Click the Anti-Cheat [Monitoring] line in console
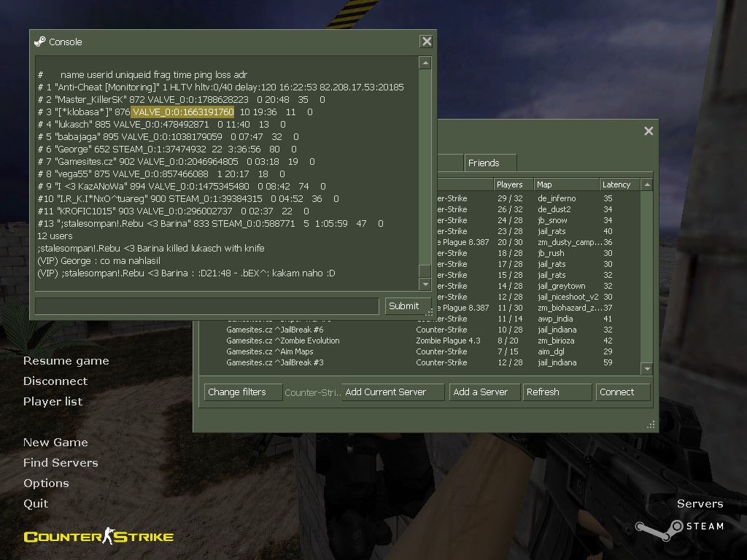This screenshot has height=560, width=747. pos(220,87)
